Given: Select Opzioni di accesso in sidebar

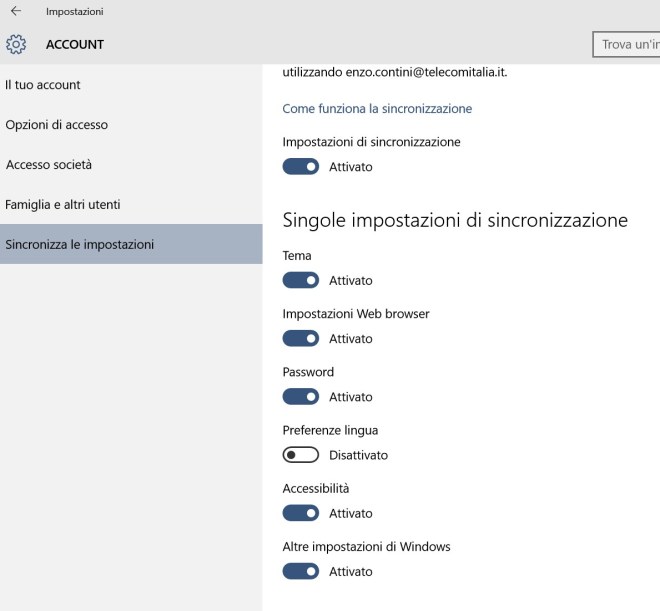Looking at the screenshot, I should pos(57,125).
